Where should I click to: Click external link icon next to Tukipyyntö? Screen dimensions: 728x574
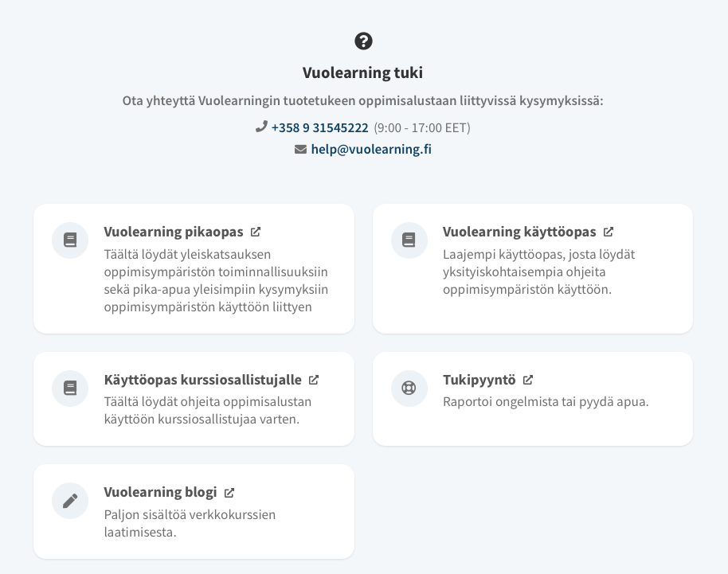[528, 380]
